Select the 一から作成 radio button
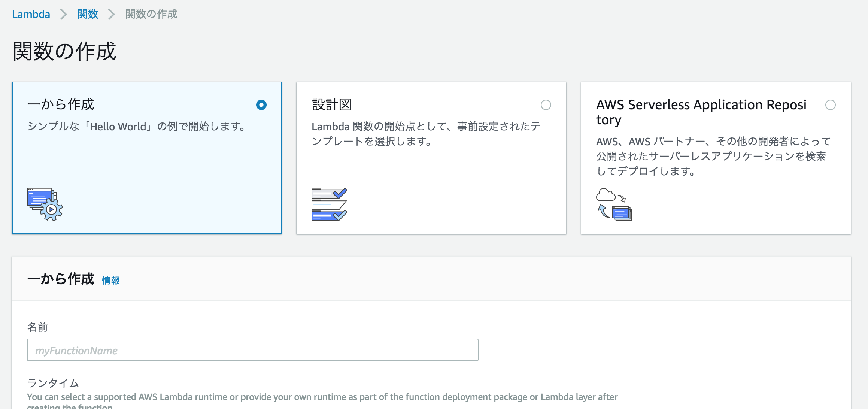Screen dimensions: 868x409 261,105
